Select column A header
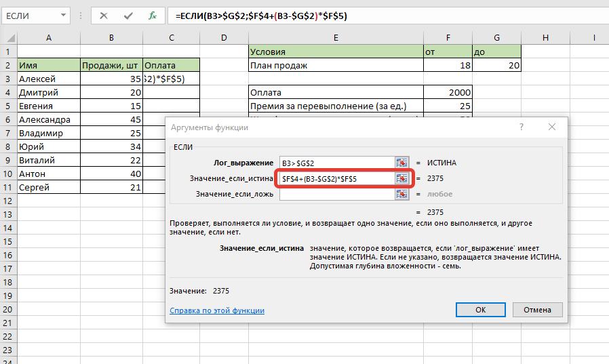 click(49, 38)
